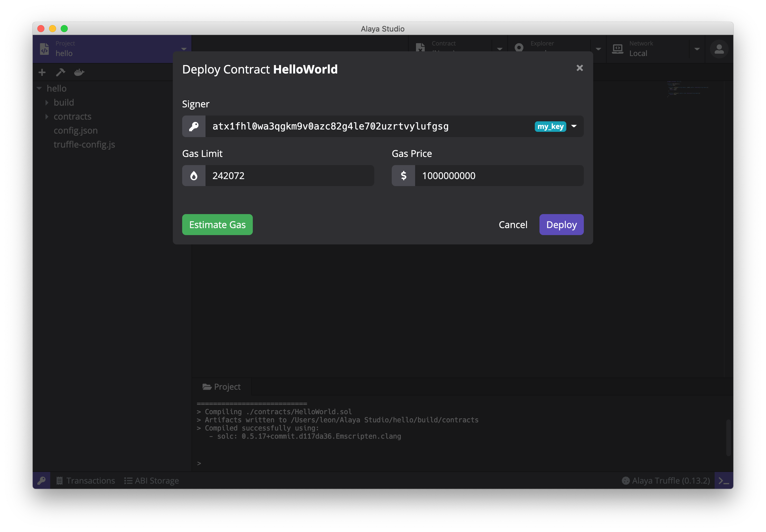The image size is (766, 532).
Task: Open the keypair manager in the status bar
Action: [42, 480]
